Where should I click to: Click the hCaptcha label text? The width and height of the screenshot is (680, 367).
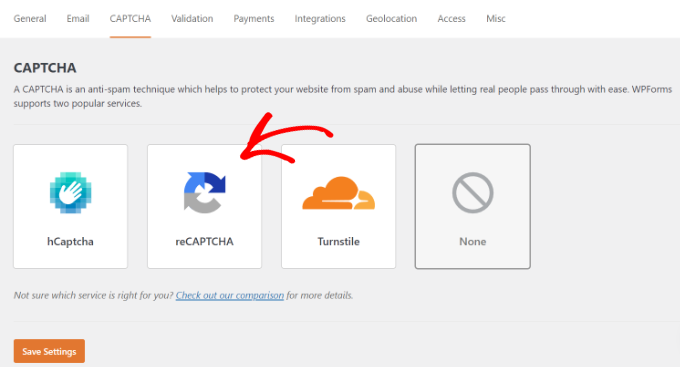70,241
